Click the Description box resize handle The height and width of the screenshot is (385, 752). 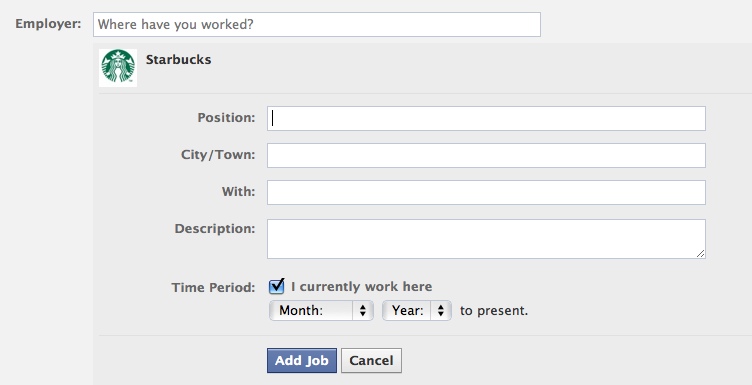[701, 254]
